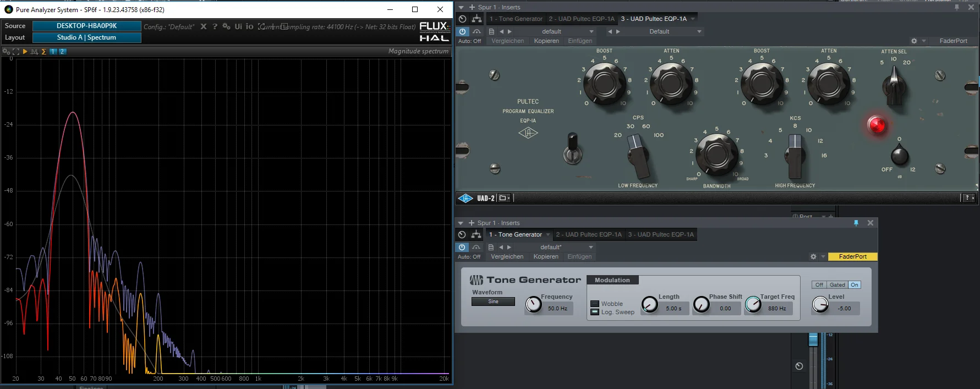Click the Level knob in Tone Generator
The width and height of the screenshot is (980, 389).
pyautogui.click(x=820, y=304)
